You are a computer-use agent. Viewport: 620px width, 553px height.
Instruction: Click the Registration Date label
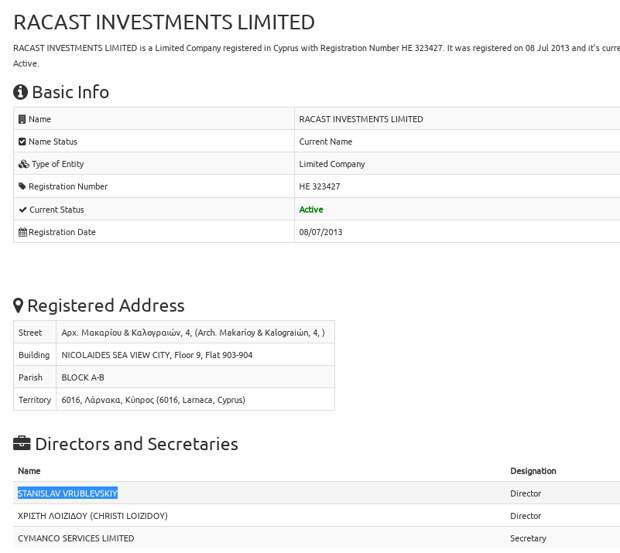[x=62, y=232]
